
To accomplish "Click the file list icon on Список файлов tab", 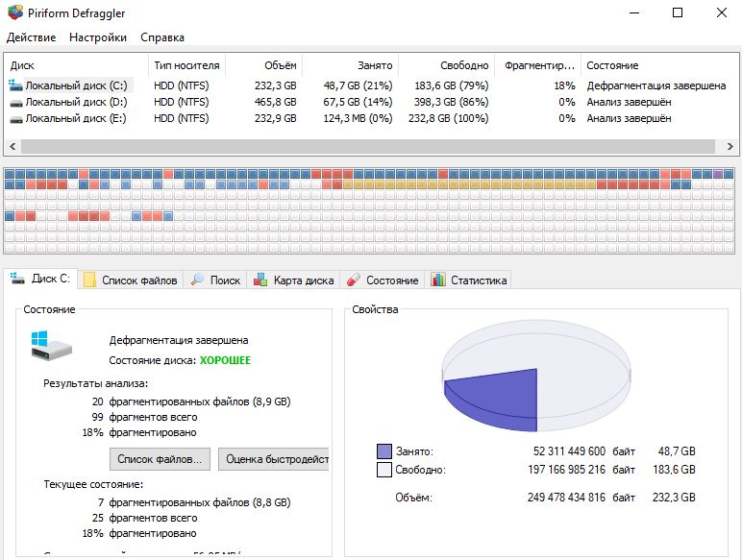I will tap(90, 280).
